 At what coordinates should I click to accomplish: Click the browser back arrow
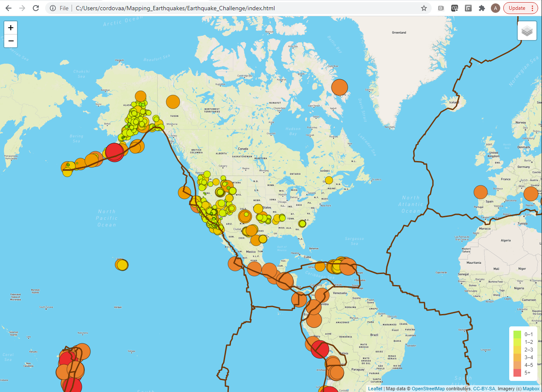click(9, 8)
